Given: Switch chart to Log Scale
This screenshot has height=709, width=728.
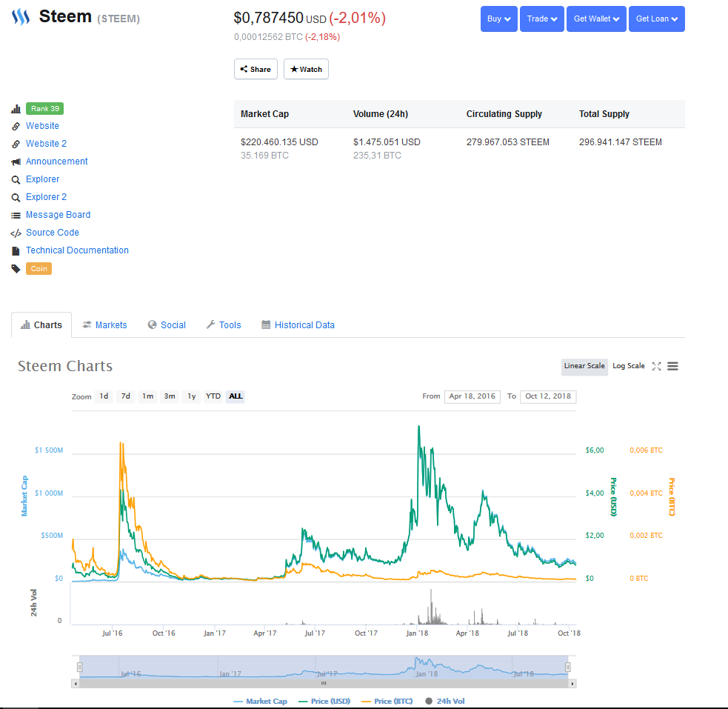Looking at the screenshot, I should 629,366.
